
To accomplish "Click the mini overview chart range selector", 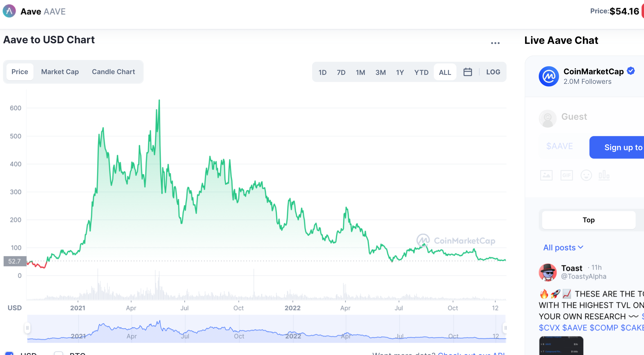I will 267,328.
